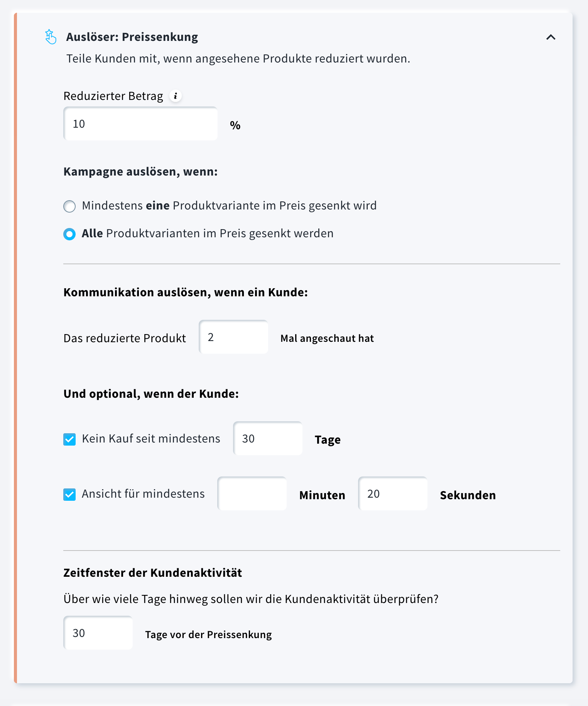Click the Sekunden field showing 20
588x706 pixels.
[393, 494]
